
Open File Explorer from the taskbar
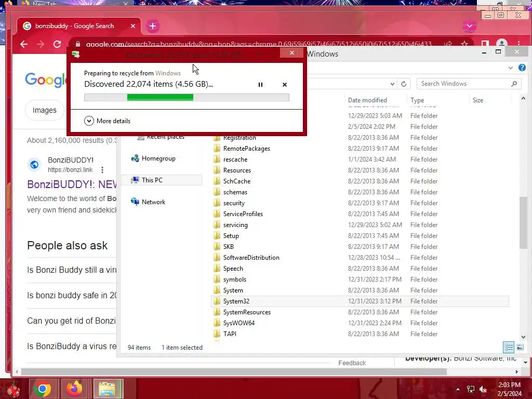(x=107, y=389)
